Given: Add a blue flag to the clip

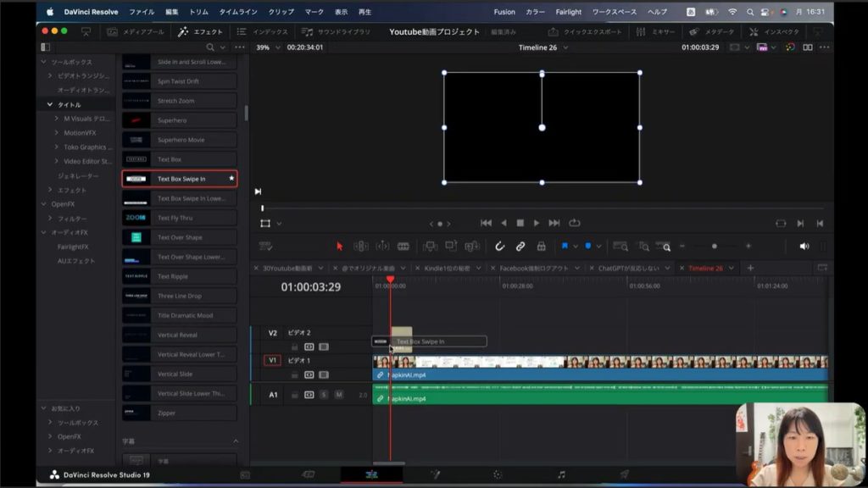Looking at the screenshot, I should pos(564,247).
